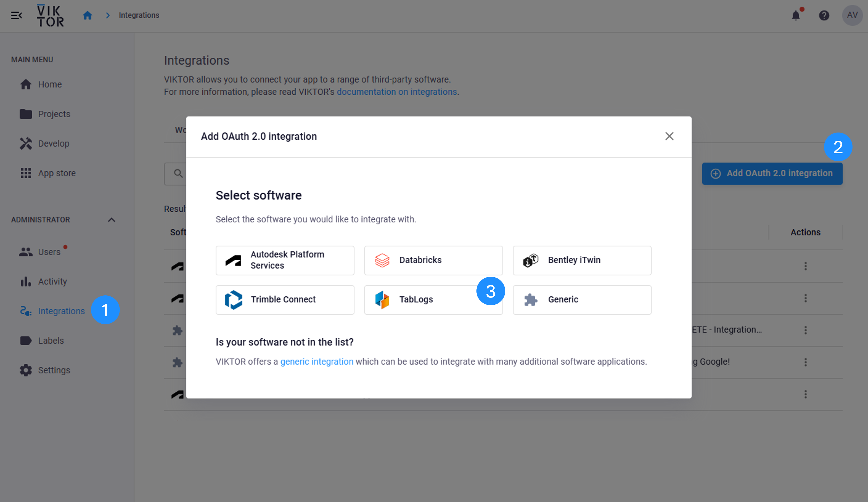This screenshot has width=868, height=502.
Task: Open actions menu for last integration row
Action: [x=805, y=394]
